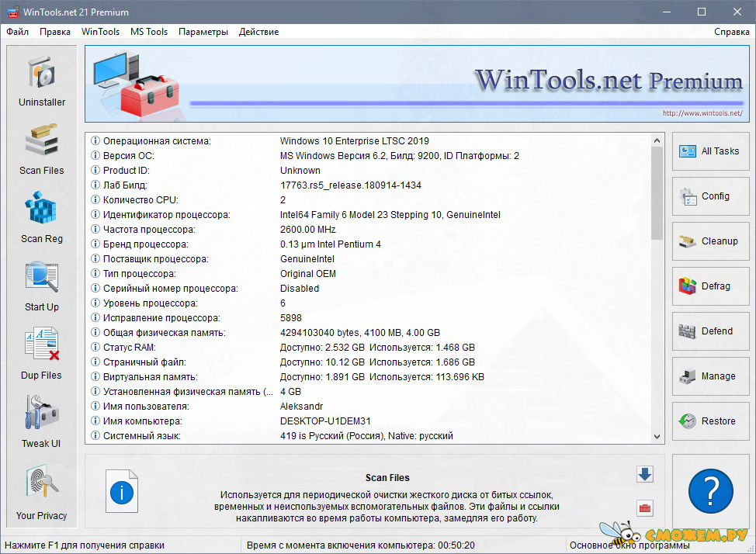The height and width of the screenshot is (554, 756).
Task: Click the info icon beside Тип процессора
Action: tap(95, 273)
